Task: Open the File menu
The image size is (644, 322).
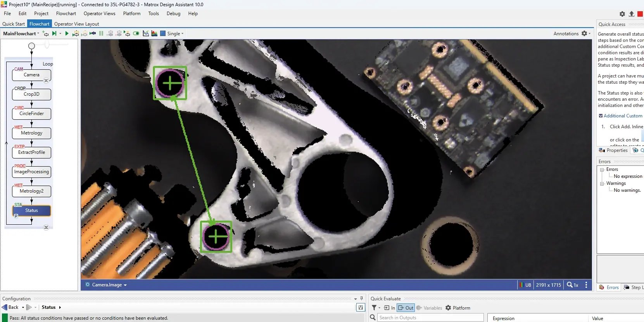Action: [x=7, y=14]
